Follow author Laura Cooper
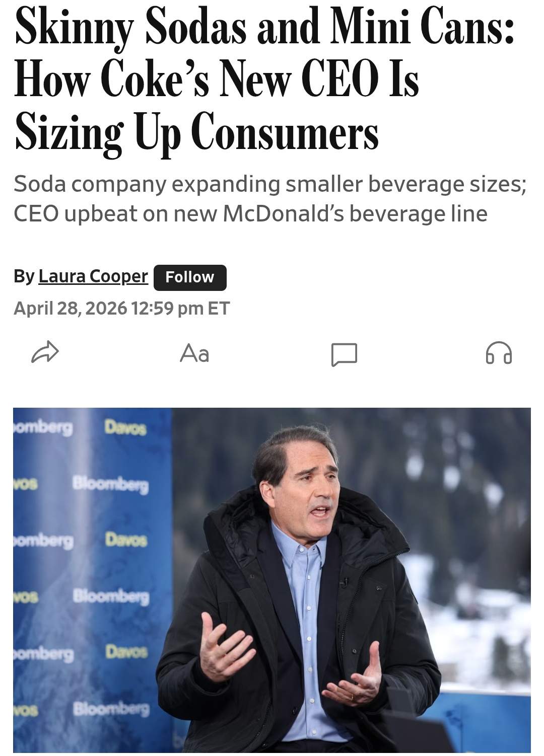The height and width of the screenshot is (756, 544). 190,277
